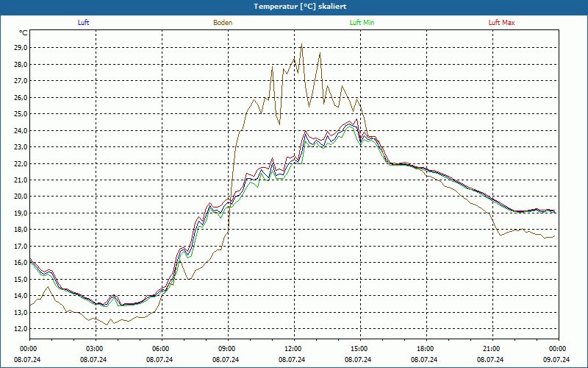The height and width of the screenshot is (368, 588).
Task: Click the 19,0 y-axis value
Action: point(21,213)
